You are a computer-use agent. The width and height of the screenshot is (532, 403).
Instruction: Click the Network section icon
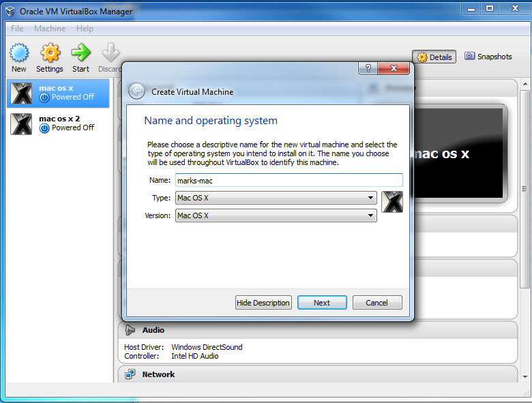pyautogui.click(x=130, y=374)
